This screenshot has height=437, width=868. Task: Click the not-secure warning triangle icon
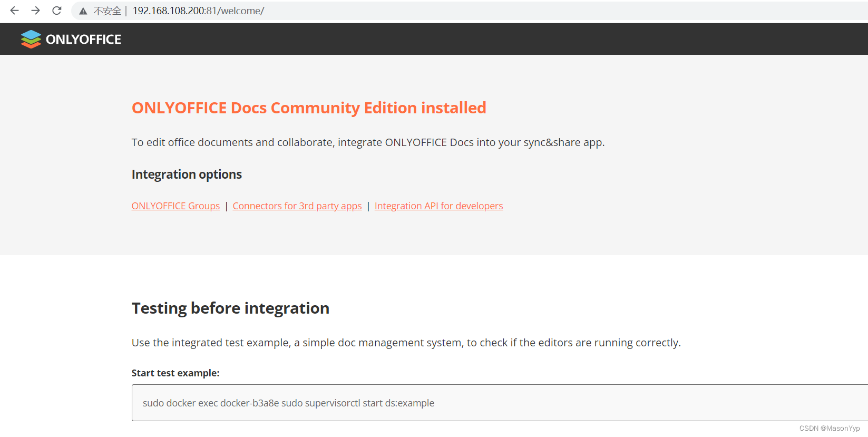[x=83, y=11]
